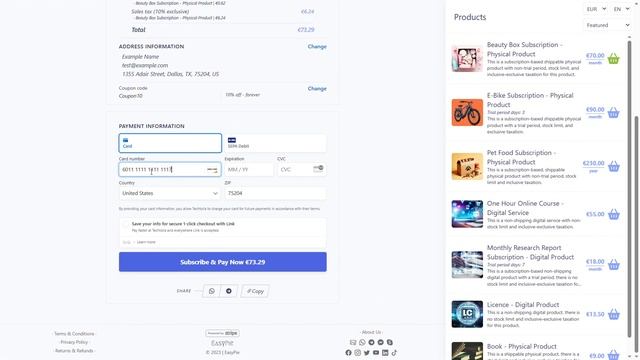
Task: Open Licence Digital Product thumbnail
Action: (467, 314)
